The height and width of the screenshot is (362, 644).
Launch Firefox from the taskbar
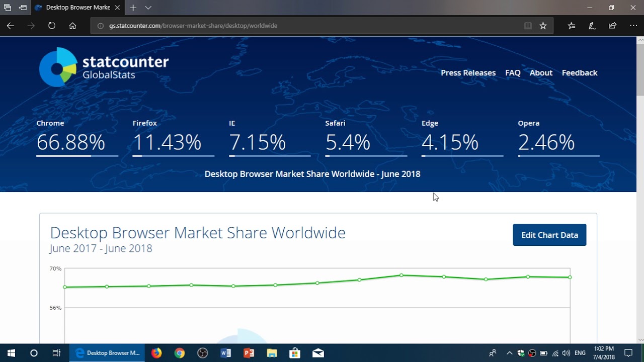tap(156, 353)
